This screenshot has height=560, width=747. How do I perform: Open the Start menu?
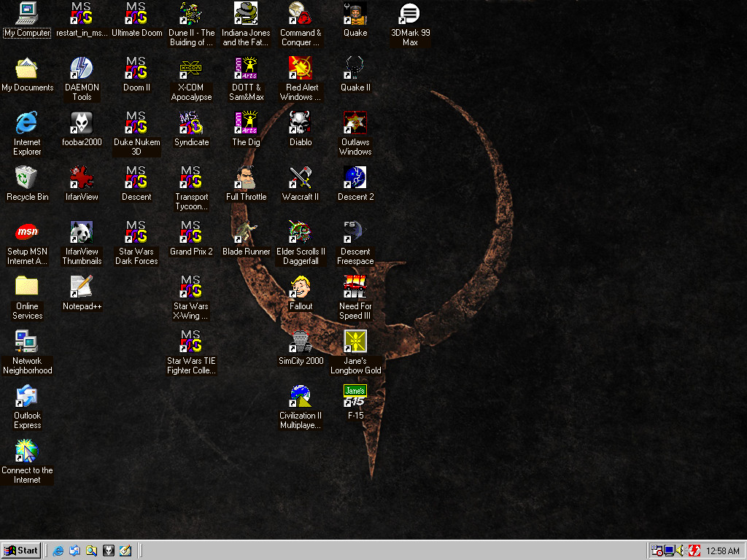21,551
